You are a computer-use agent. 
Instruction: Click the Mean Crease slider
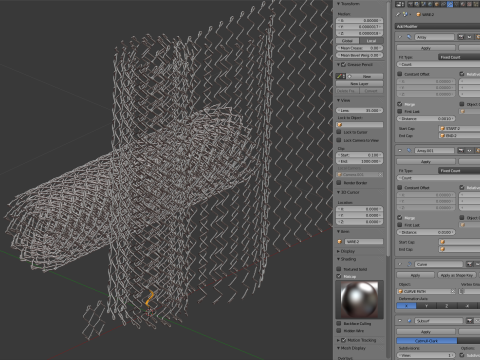coord(360,48)
